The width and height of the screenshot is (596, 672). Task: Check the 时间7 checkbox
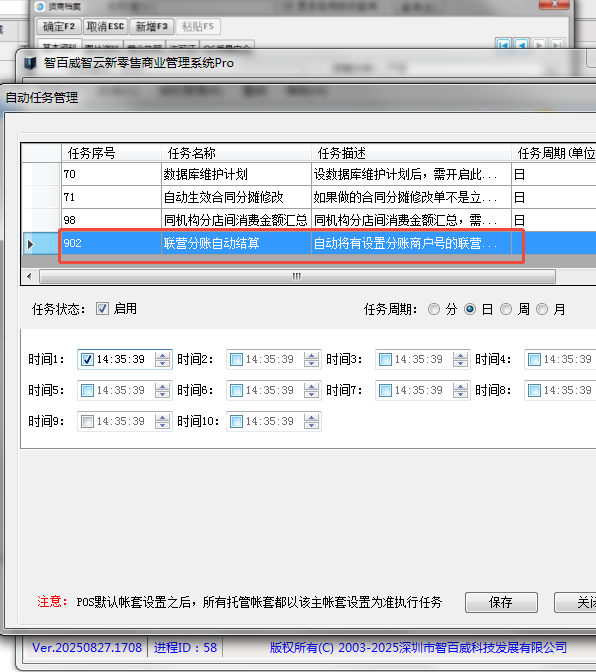click(x=386, y=390)
